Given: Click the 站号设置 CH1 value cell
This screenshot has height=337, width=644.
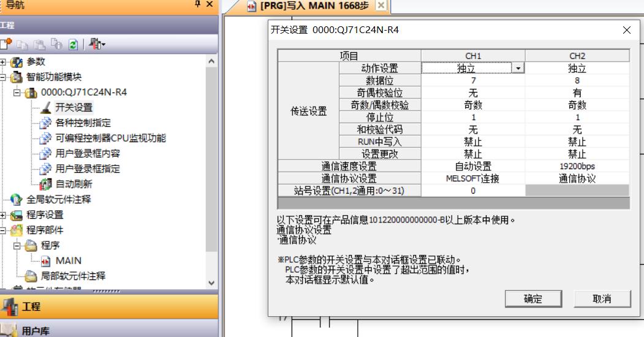Looking at the screenshot, I should [x=472, y=191].
